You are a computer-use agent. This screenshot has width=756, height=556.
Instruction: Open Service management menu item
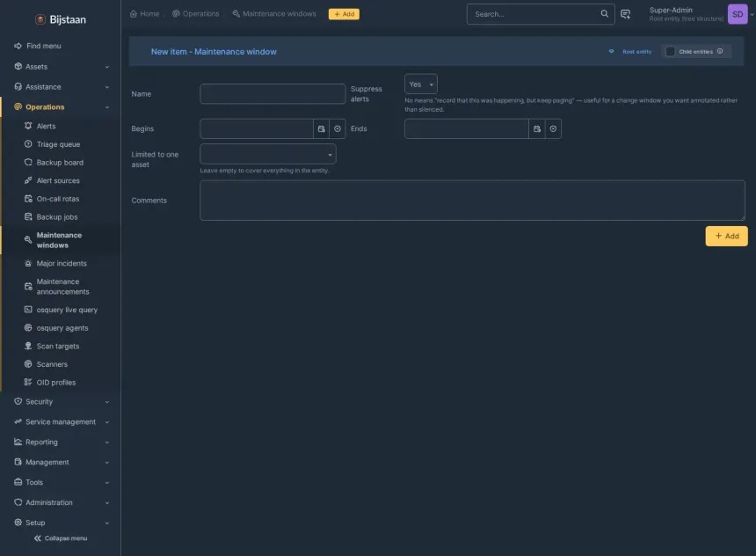(x=62, y=421)
